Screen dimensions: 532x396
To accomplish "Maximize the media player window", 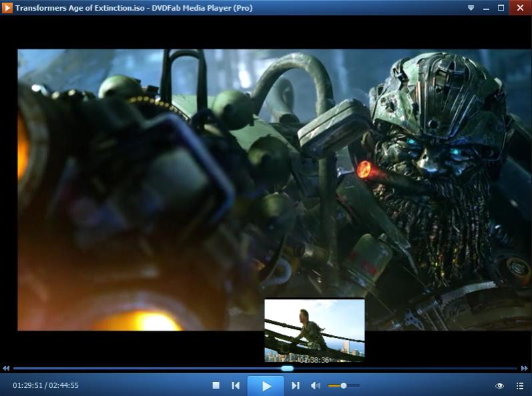I will [501, 8].
